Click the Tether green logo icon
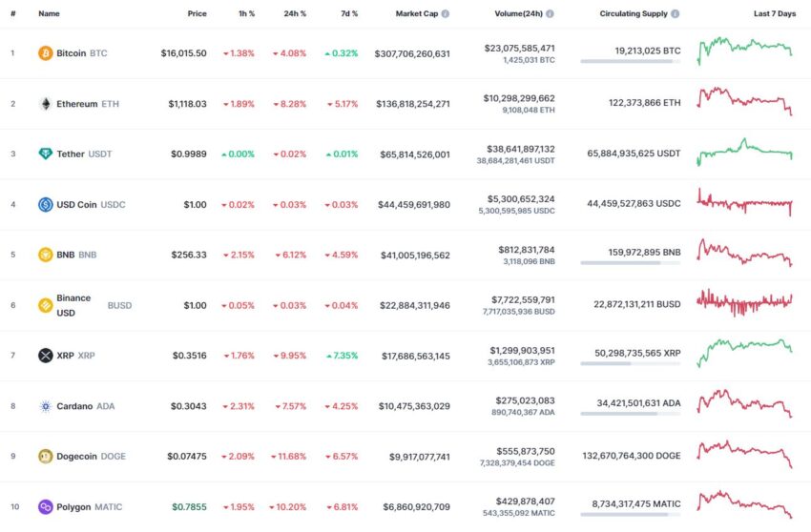 pyautogui.click(x=46, y=154)
